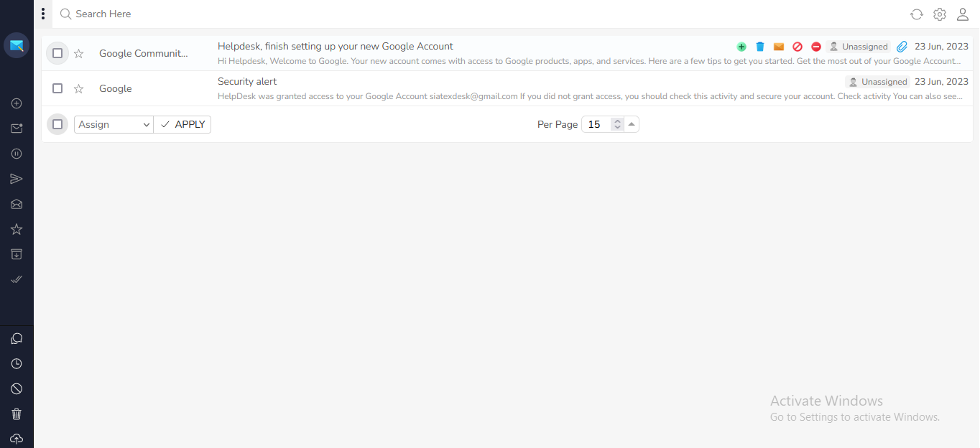Click Unassigned on the Security alert email
The height and width of the screenshot is (448, 980).
(877, 81)
